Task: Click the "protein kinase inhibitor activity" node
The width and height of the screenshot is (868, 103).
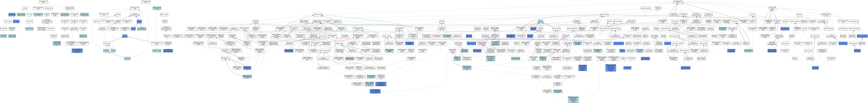Action: pyautogui.click(x=83, y=36)
